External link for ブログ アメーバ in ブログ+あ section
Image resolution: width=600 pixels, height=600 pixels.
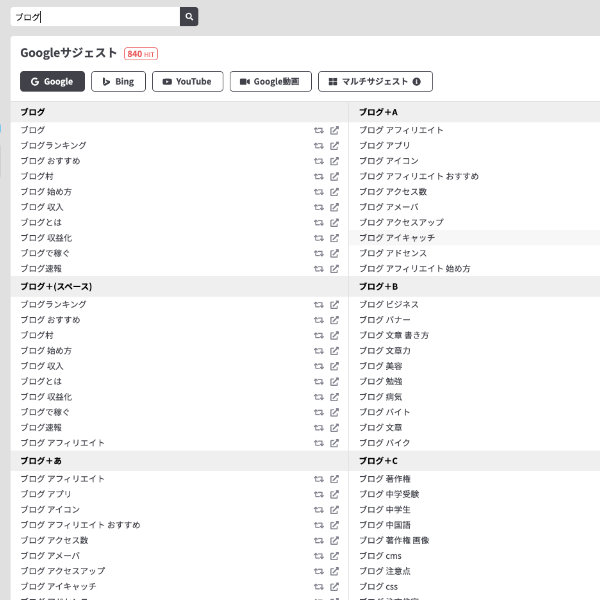pyautogui.click(x=334, y=556)
